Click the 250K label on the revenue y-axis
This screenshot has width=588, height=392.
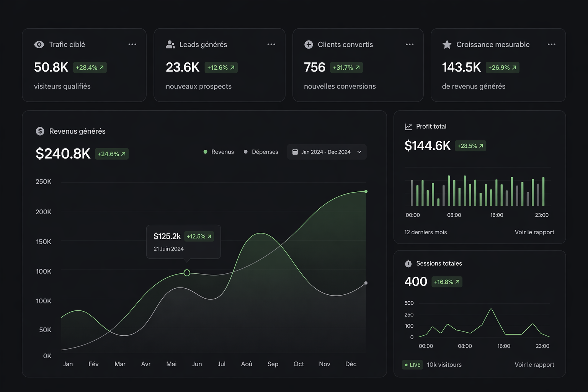click(x=43, y=182)
